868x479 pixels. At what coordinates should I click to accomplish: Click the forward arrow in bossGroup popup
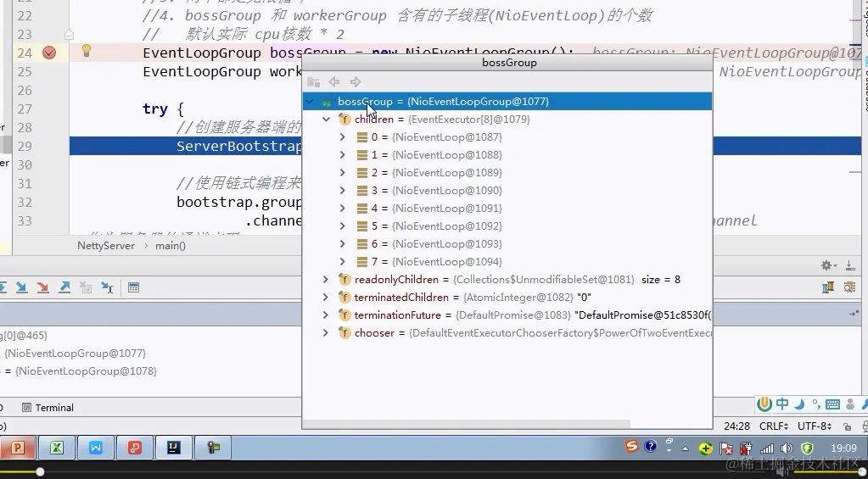[x=356, y=82]
